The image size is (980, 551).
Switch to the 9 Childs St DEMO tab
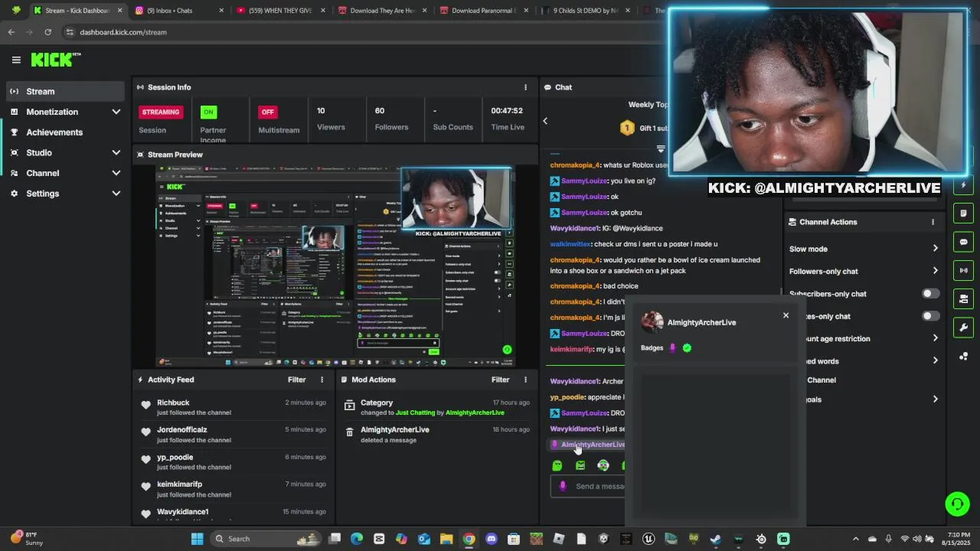pyautogui.click(x=586, y=11)
